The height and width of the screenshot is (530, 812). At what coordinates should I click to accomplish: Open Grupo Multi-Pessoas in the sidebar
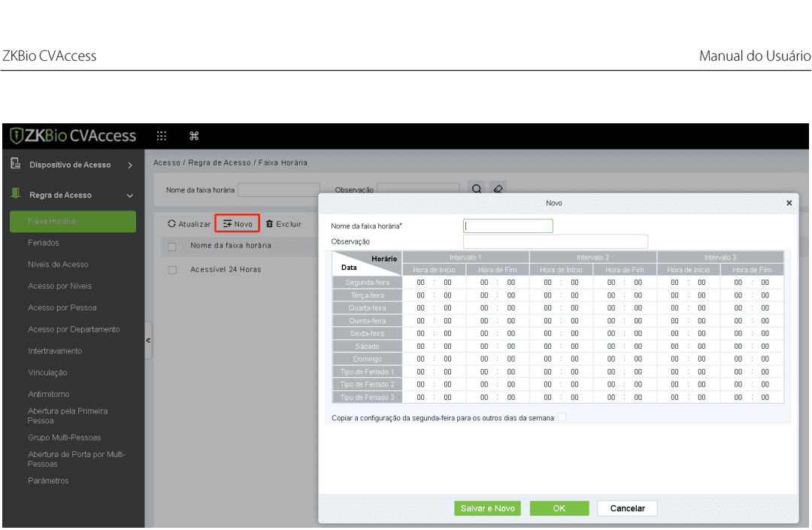tap(64, 438)
